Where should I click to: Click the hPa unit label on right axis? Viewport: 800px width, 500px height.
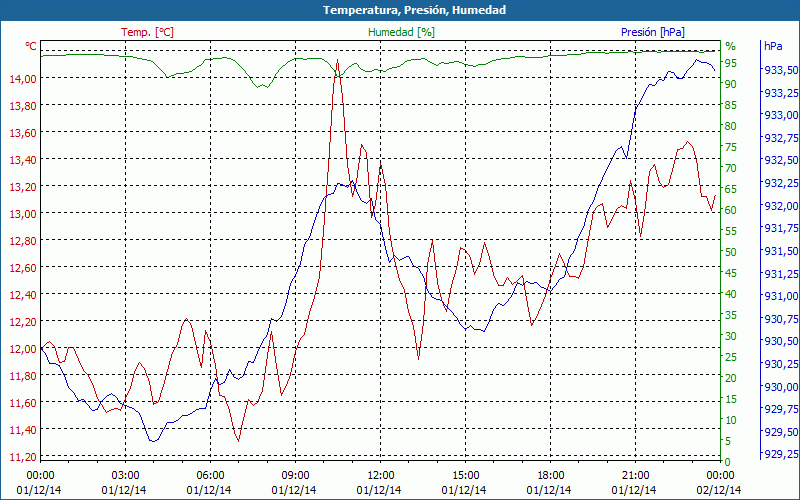773,46
